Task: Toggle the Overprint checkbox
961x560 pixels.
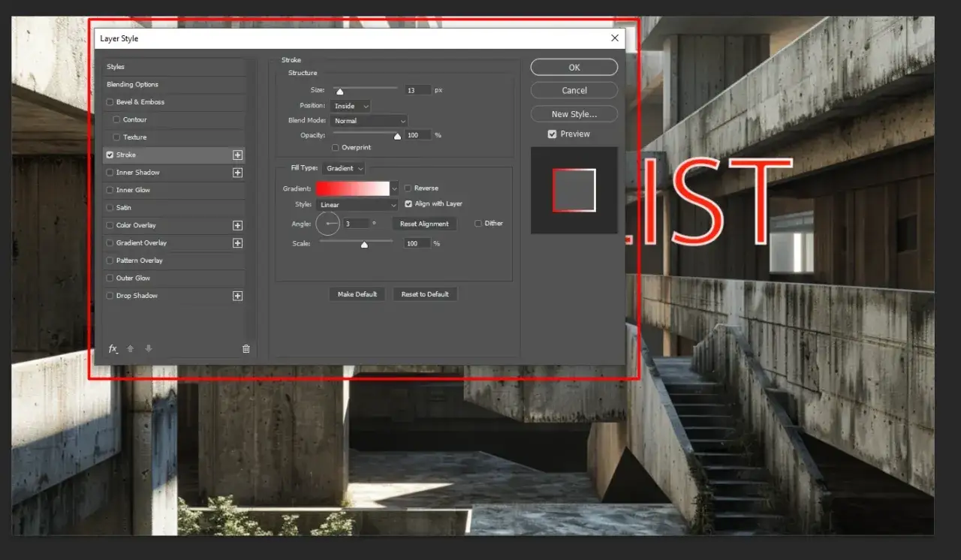Action: coord(335,148)
